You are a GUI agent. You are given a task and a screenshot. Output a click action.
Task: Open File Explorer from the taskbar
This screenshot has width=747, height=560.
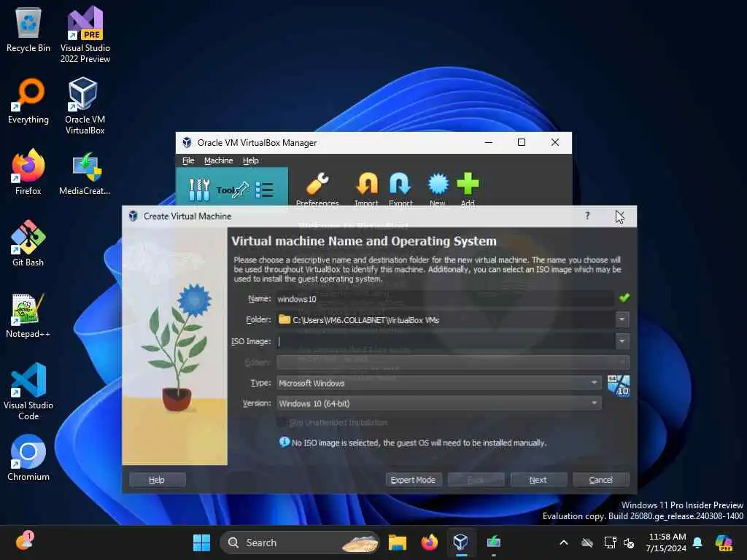tap(398, 542)
